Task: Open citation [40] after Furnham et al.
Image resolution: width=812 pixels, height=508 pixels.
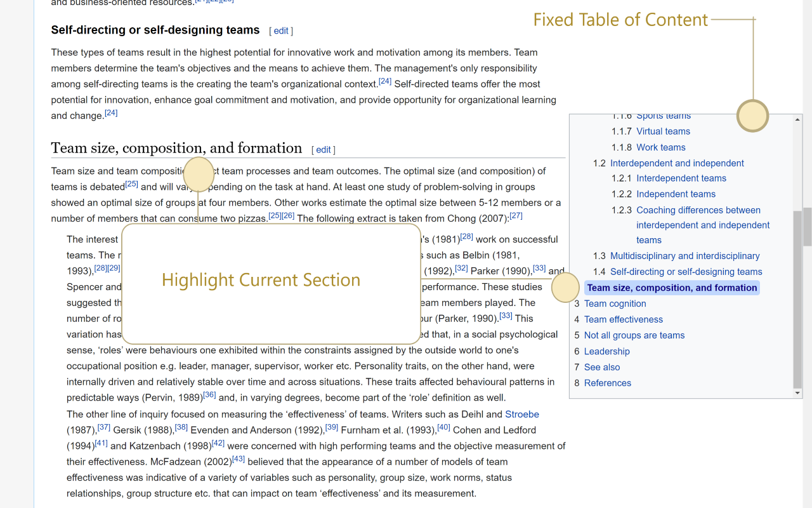Action: (444, 427)
